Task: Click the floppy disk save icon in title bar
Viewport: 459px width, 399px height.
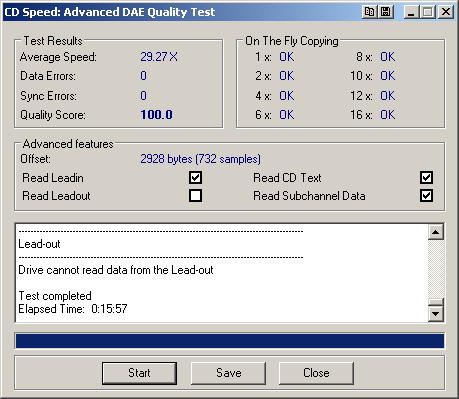Action: (386, 12)
